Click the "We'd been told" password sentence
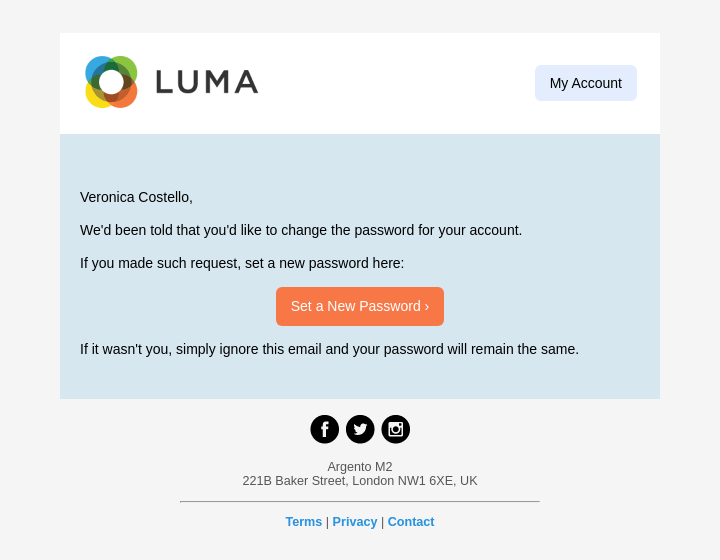The width and height of the screenshot is (720, 560). tap(301, 230)
